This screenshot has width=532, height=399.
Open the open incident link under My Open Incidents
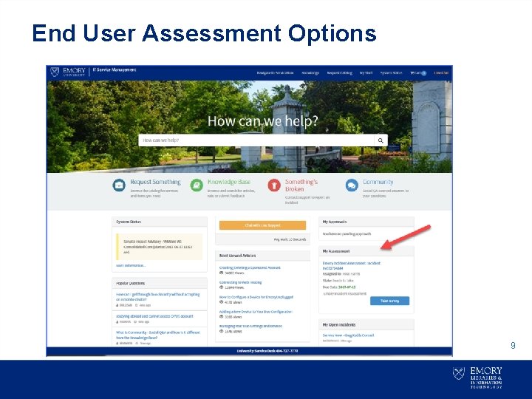(348, 335)
